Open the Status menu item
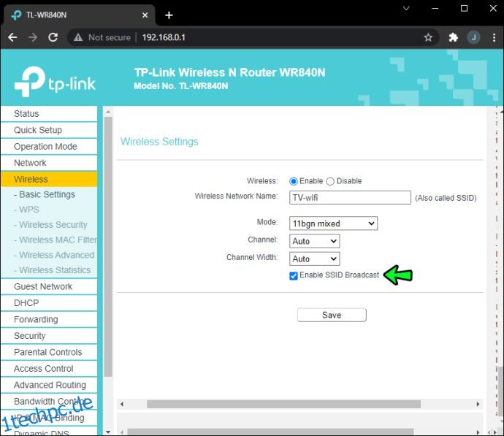504x436 pixels. [x=49, y=114]
